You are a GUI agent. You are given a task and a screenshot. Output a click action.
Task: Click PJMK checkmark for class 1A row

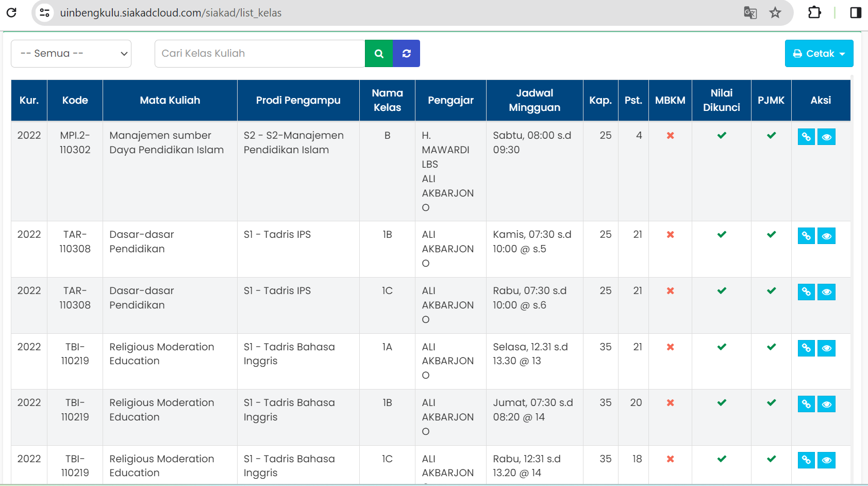(x=771, y=347)
